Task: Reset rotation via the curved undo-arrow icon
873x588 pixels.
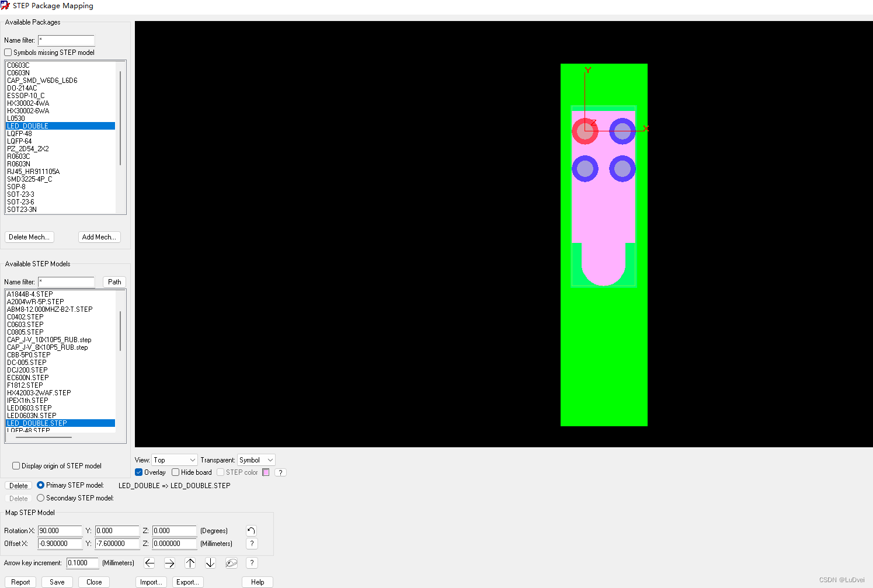Action: 251,531
